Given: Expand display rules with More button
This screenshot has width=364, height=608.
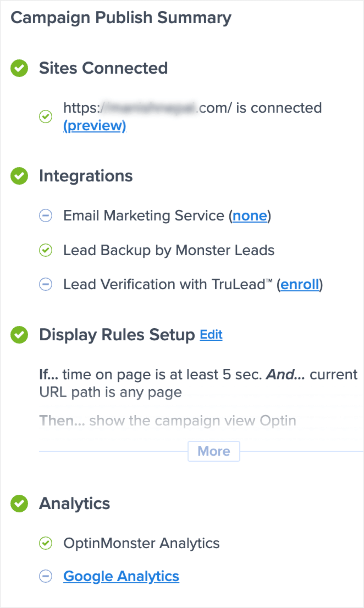Looking at the screenshot, I should (x=214, y=451).
